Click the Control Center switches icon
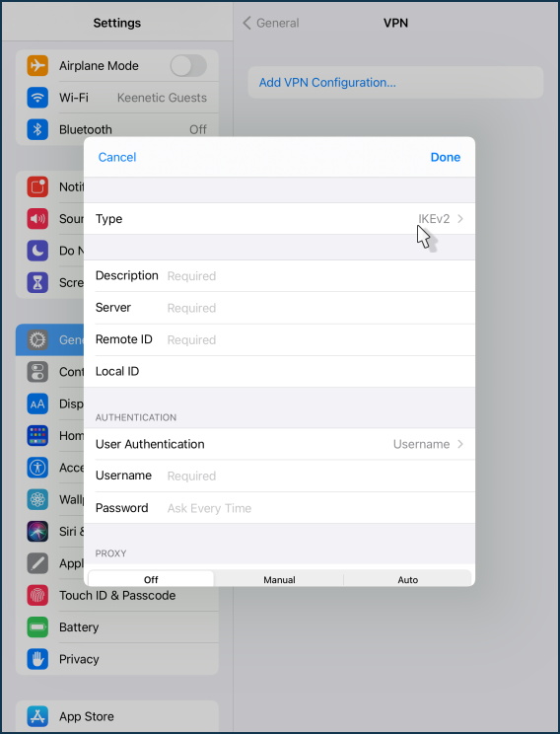 (x=37, y=372)
